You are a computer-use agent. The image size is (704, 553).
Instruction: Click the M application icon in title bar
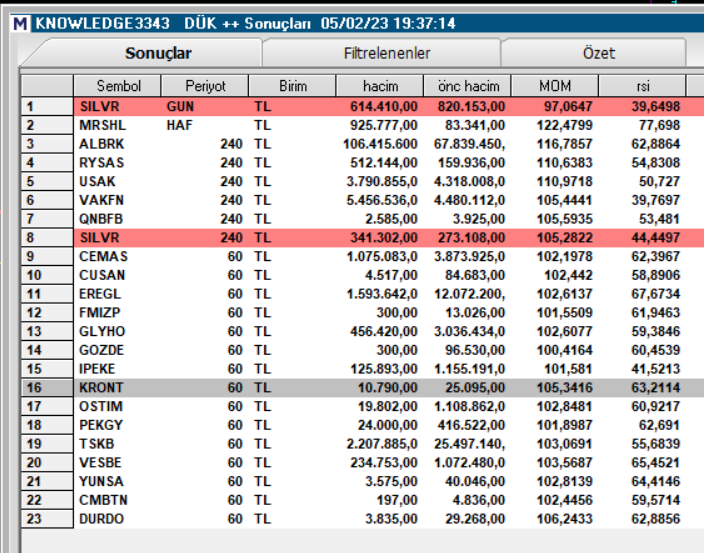21,23
